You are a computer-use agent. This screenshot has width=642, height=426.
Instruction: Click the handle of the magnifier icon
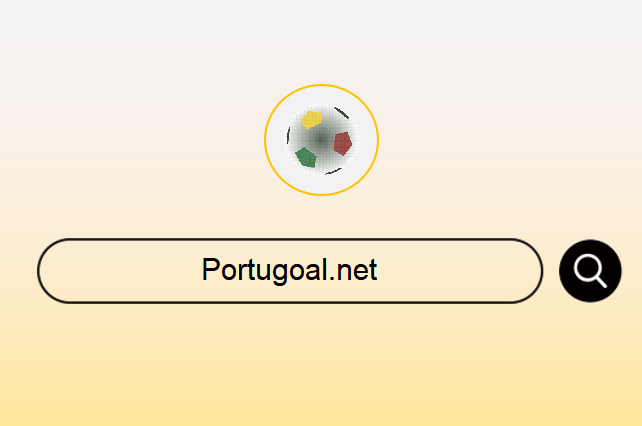click(601, 282)
